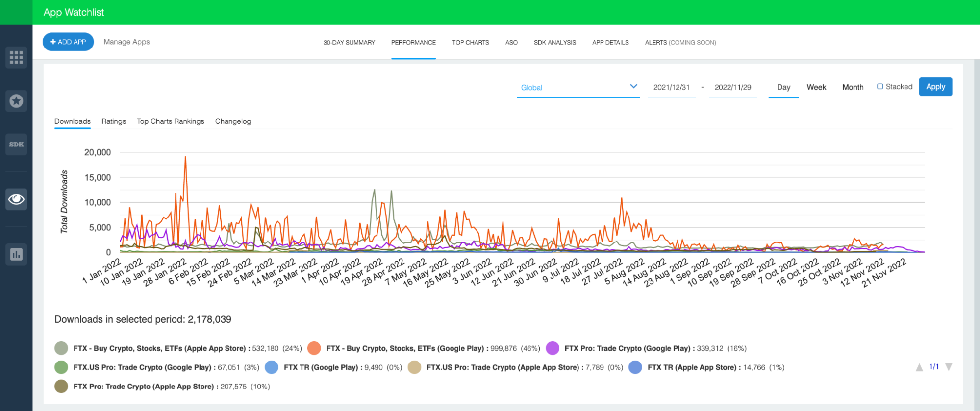The height and width of the screenshot is (411, 980).
Task: Open the SDK ANALYSIS tab
Action: [555, 43]
